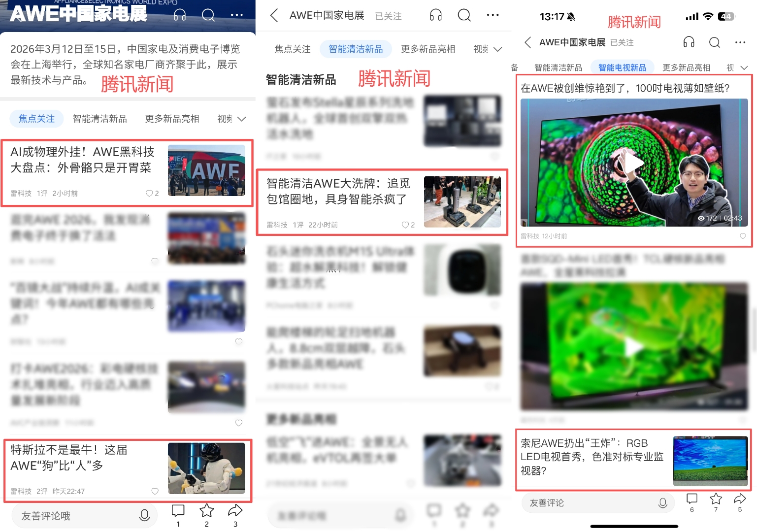757x532 pixels.
Task: Expand the chevron next to 视频 on left screen
Action: coord(241,119)
